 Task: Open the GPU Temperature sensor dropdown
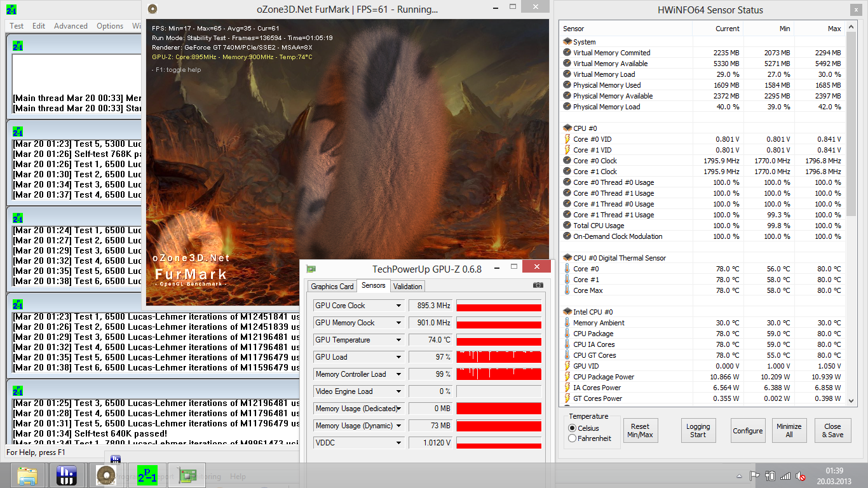(x=399, y=340)
